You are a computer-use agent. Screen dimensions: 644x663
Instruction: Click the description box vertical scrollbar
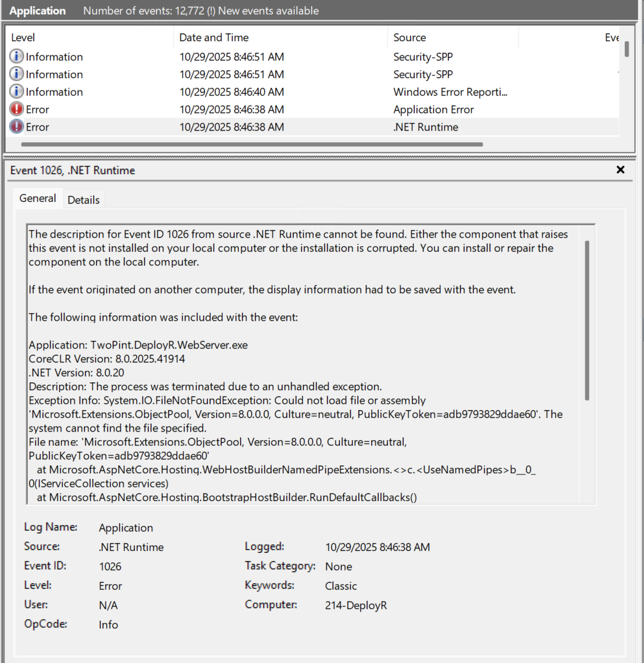[x=587, y=320]
